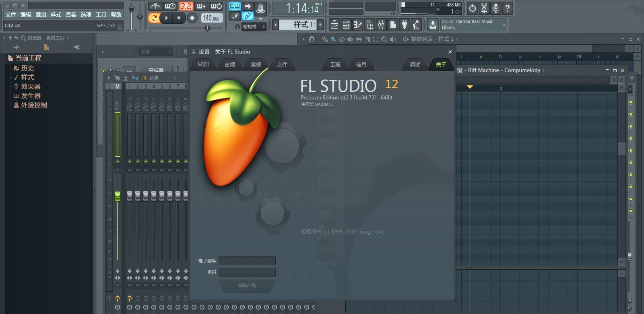This screenshot has width=644, height=314.
Task: Select the slip tool in playlist toolbar
Action: [x=359, y=39]
